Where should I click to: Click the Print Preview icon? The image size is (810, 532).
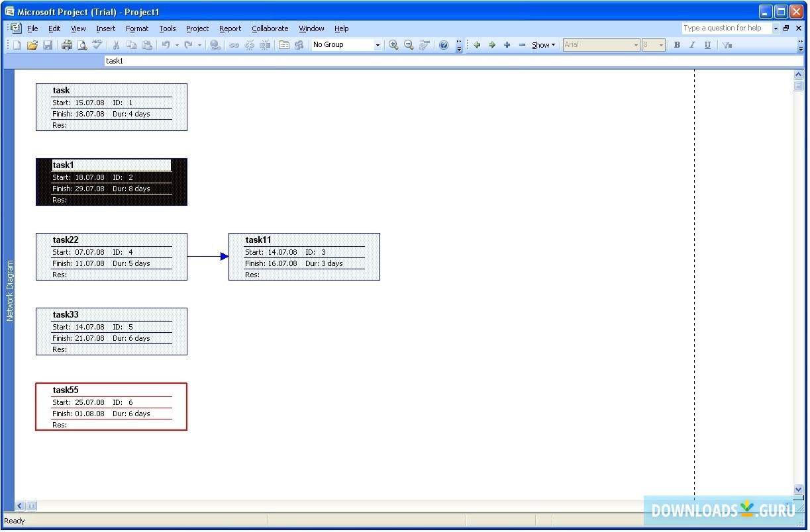click(82, 45)
